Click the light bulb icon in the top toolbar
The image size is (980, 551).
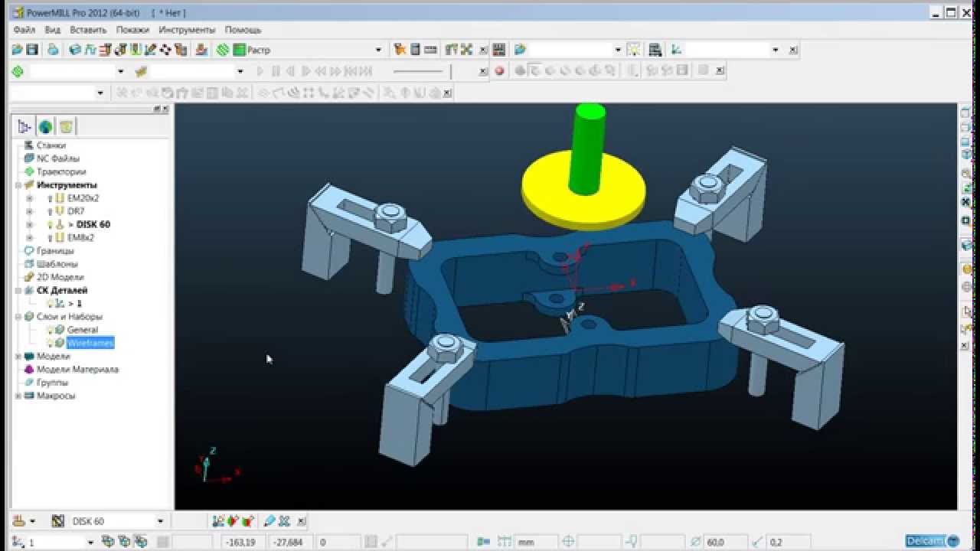(x=633, y=50)
